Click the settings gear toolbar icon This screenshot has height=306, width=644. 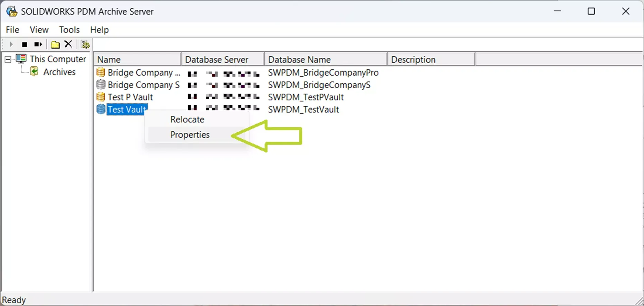pyautogui.click(x=85, y=44)
